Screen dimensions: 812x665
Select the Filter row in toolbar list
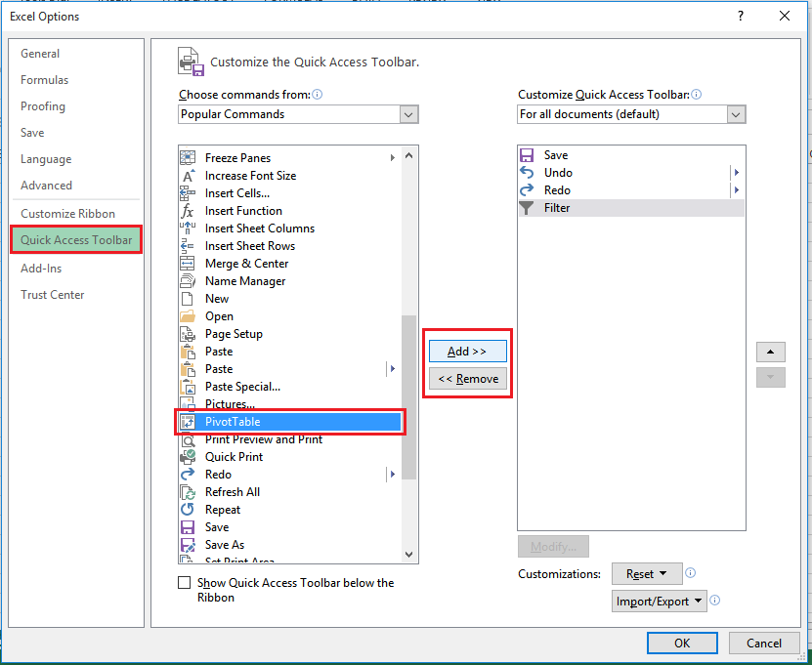coord(631,208)
